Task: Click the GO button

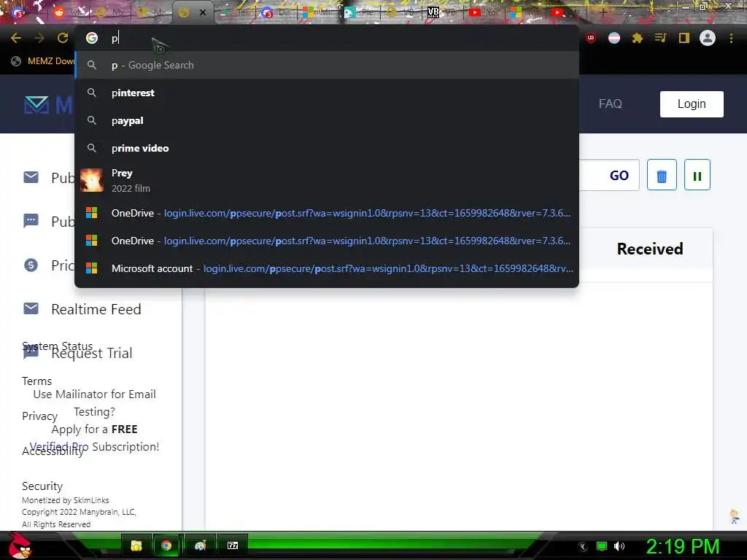Action: click(x=619, y=175)
